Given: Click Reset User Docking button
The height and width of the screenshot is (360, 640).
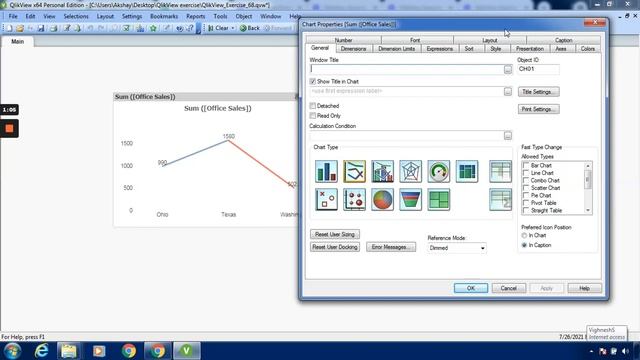Looking at the screenshot, I should (x=335, y=247).
